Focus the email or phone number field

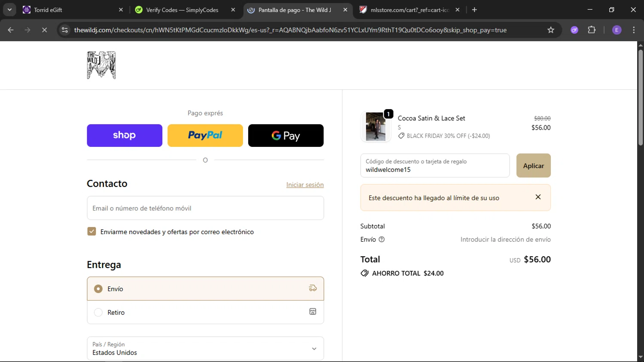click(205, 208)
